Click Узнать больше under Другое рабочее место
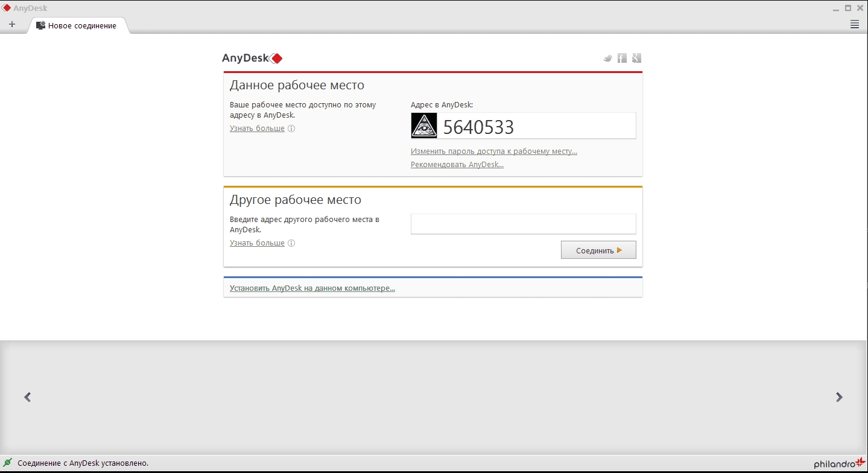This screenshot has width=868, height=473. [x=257, y=243]
